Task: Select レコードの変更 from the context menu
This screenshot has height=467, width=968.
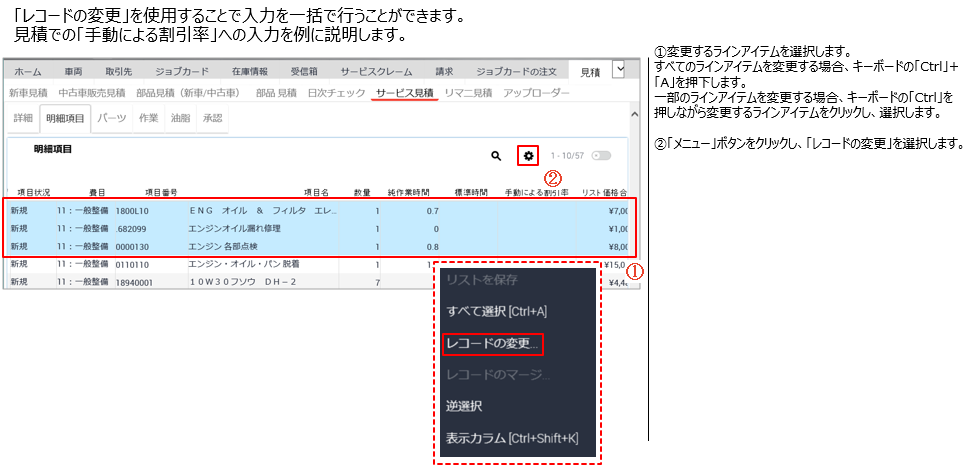Action: coord(492,343)
